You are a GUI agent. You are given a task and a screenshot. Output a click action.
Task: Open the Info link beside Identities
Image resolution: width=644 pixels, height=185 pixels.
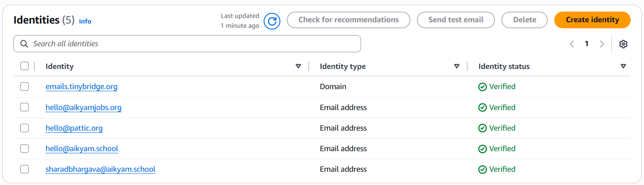(x=85, y=21)
